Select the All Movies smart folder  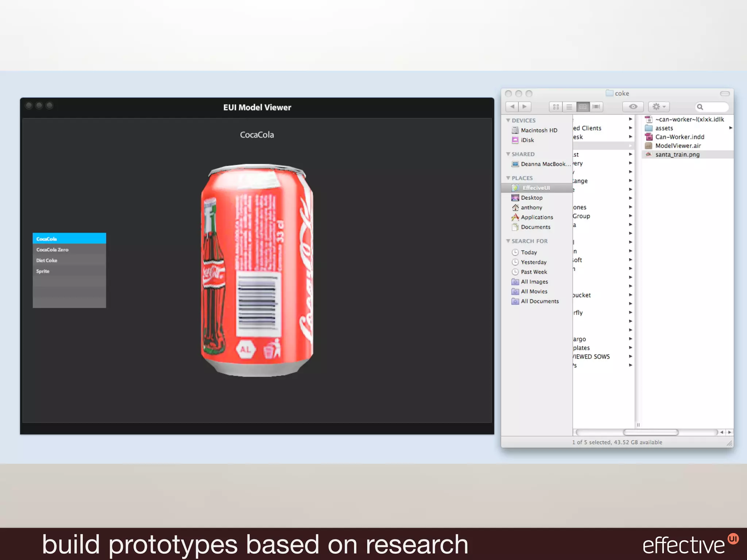pos(537,292)
